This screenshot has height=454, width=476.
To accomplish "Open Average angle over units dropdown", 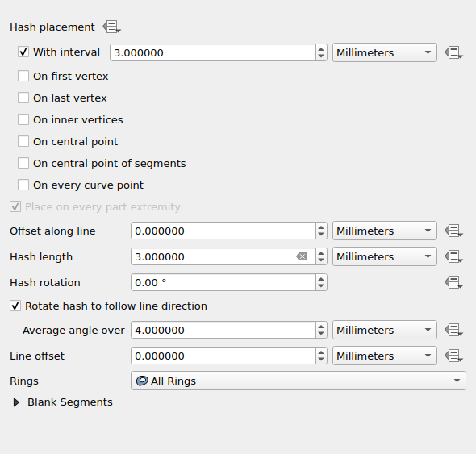I will (385, 330).
